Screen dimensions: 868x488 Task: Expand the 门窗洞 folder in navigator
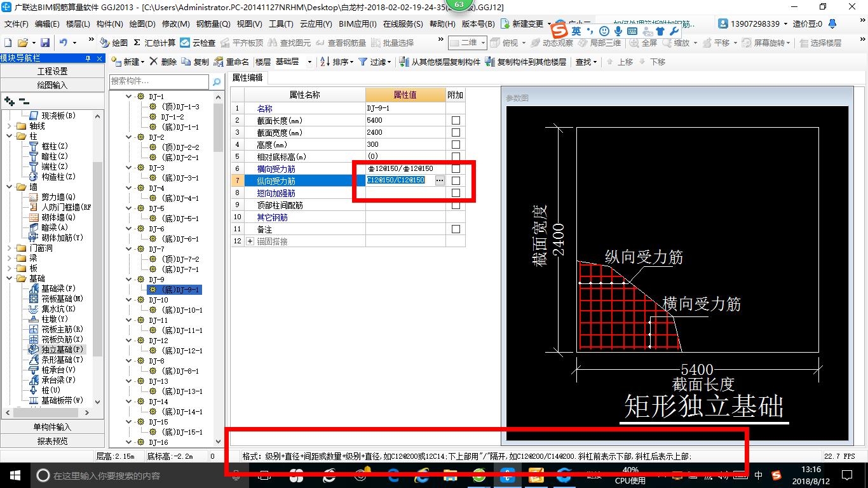(x=9, y=248)
